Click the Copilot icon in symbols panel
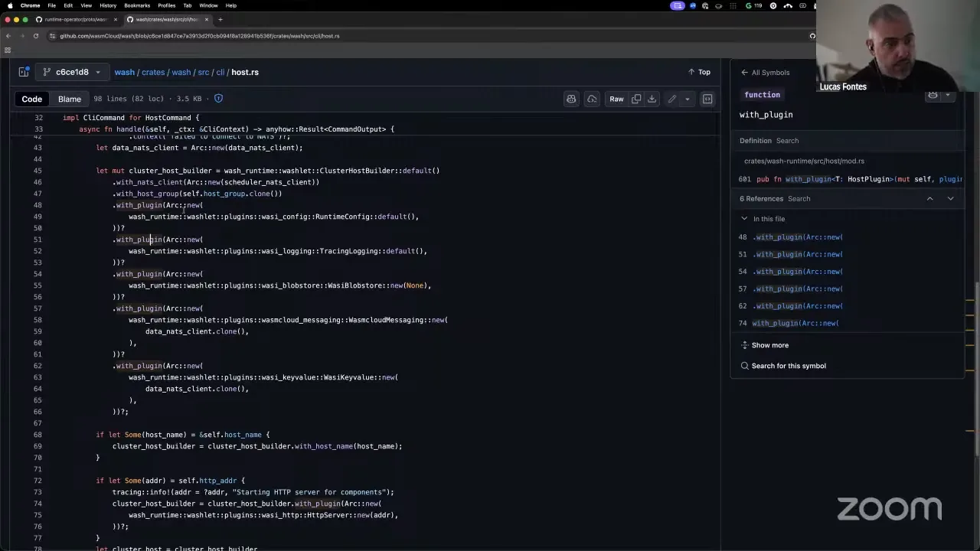This screenshot has width=980, height=551. (x=933, y=96)
